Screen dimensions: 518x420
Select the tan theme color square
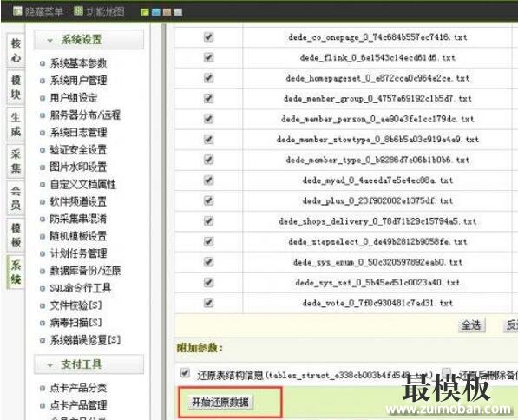click(x=167, y=12)
